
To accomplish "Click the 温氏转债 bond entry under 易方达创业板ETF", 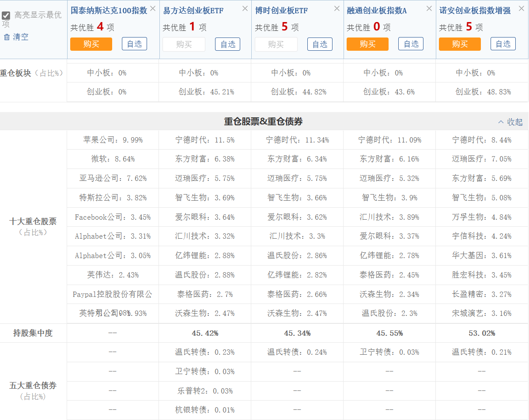I will 205,352.
